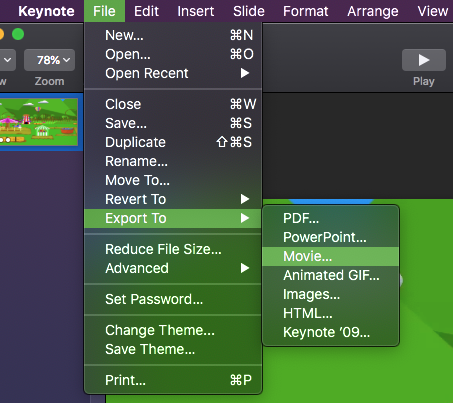Open the Format menu
The height and width of the screenshot is (403, 453).
tap(306, 11)
